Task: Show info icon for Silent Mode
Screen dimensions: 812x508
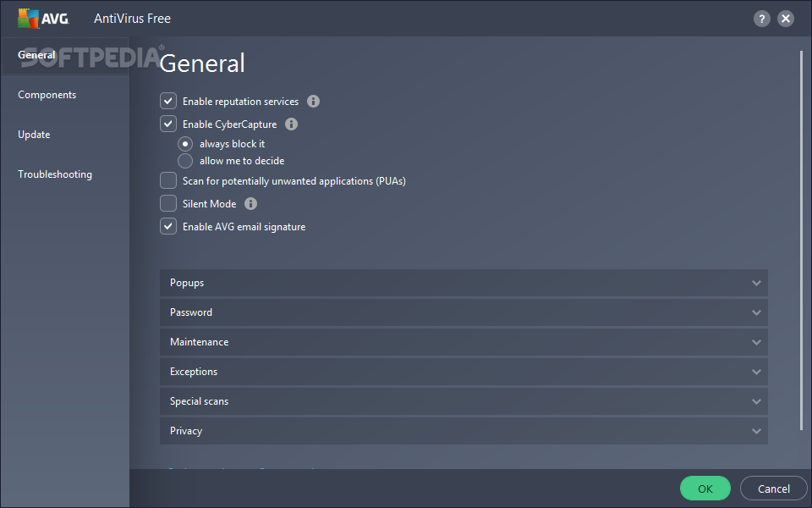Action: click(250, 204)
